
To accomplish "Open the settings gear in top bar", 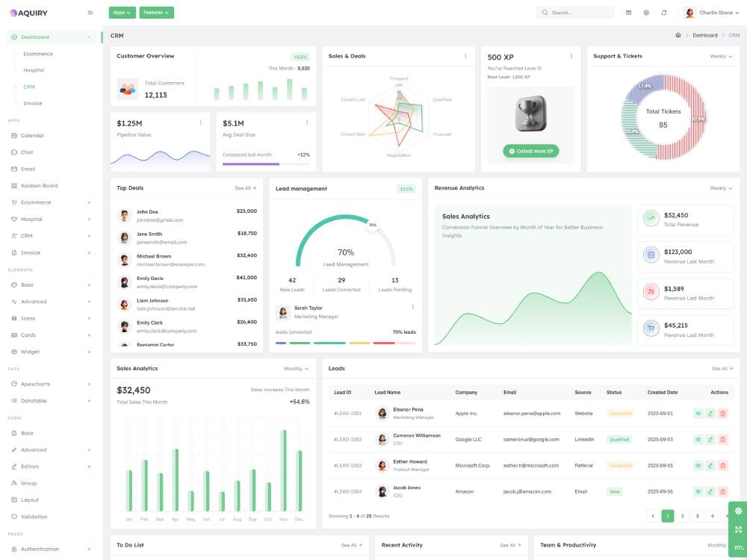I will [646, 13].
